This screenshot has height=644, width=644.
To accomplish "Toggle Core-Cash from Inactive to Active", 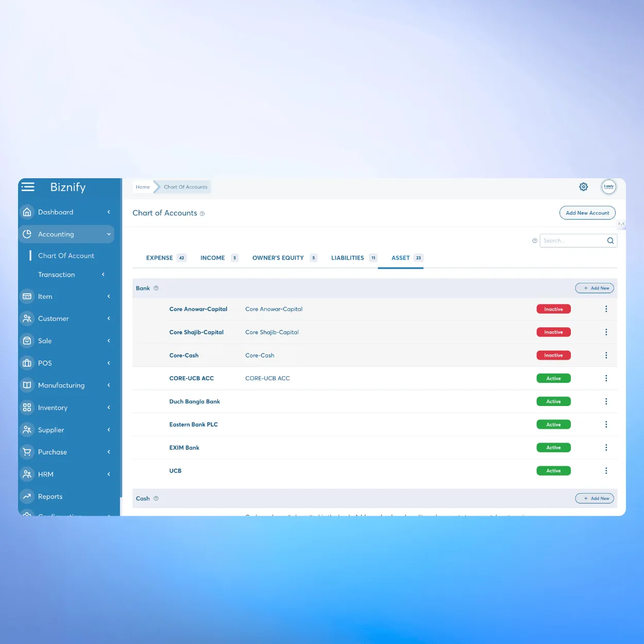I will [x=553, y=355].
